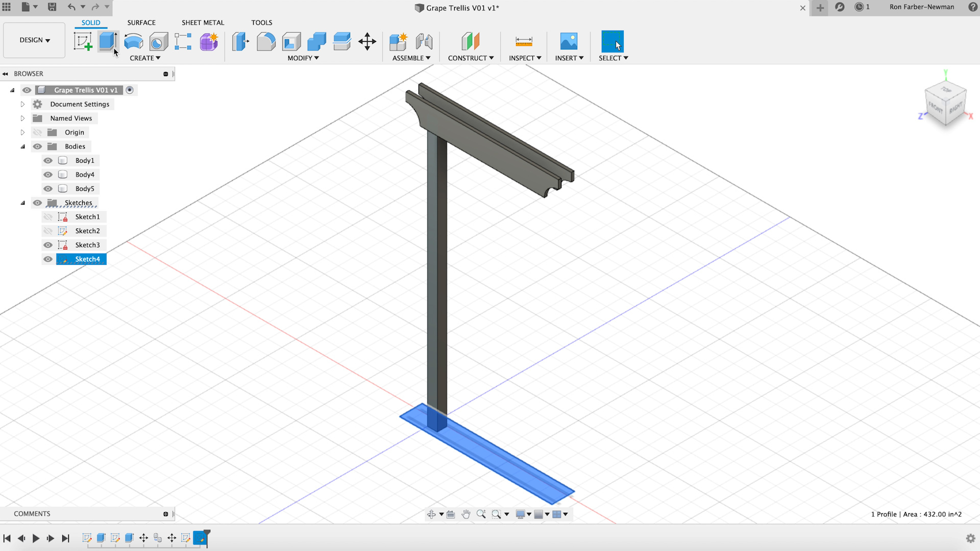Image resolution: width=980 pixels, height=551 pixels.
Task: Select Sketch4 in browser tree
Action: [87, 259]
